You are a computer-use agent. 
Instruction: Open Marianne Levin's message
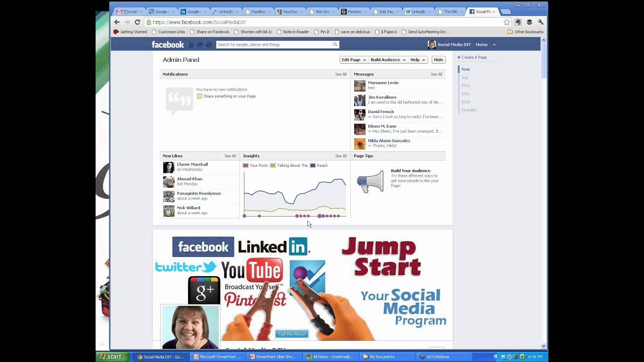point(398,85)
